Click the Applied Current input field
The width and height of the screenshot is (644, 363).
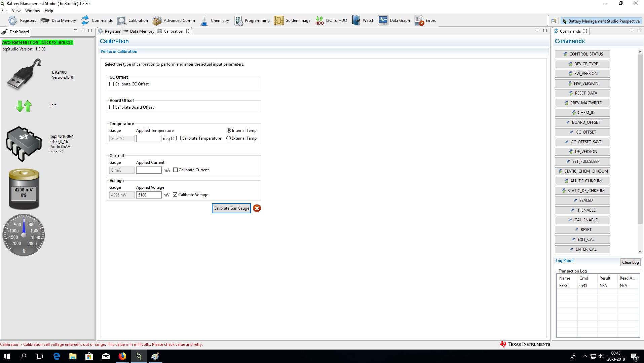149,170
